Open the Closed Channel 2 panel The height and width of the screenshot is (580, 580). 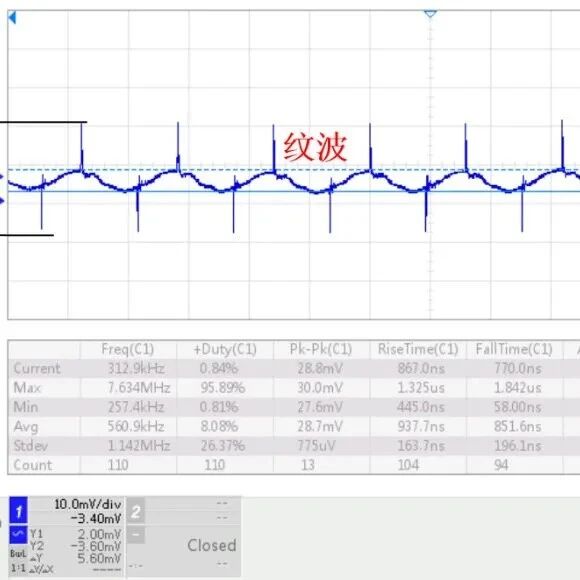(212, 545)
